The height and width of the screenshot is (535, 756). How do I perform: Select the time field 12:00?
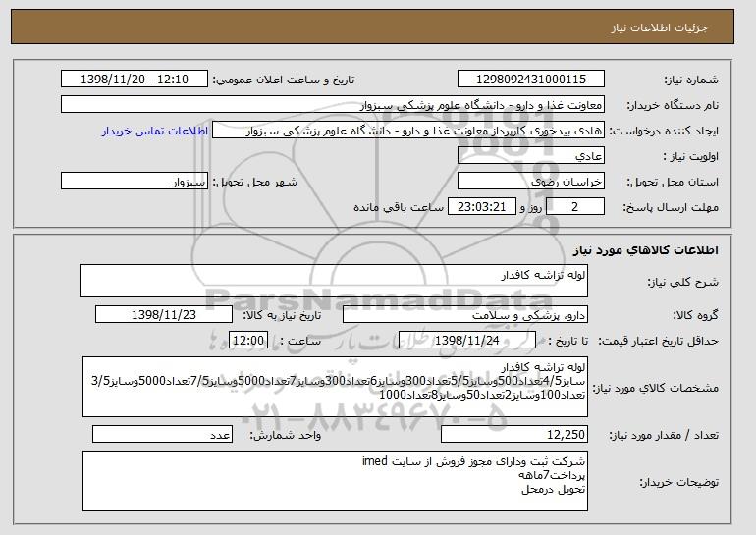(248, 341)
